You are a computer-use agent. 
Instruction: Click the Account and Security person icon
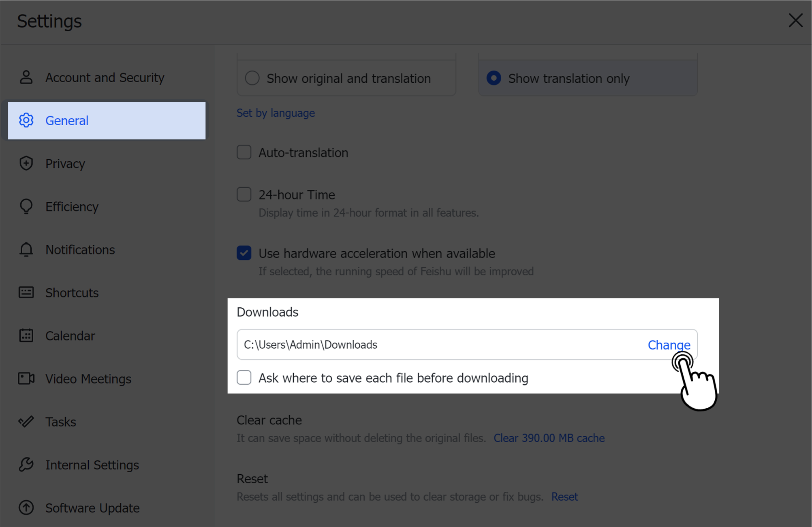click(x=26, y=77)
